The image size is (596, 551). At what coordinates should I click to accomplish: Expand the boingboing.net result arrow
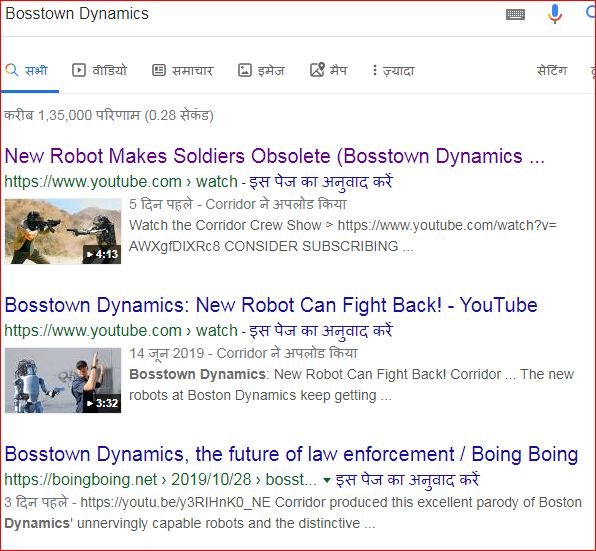point(326,480)
